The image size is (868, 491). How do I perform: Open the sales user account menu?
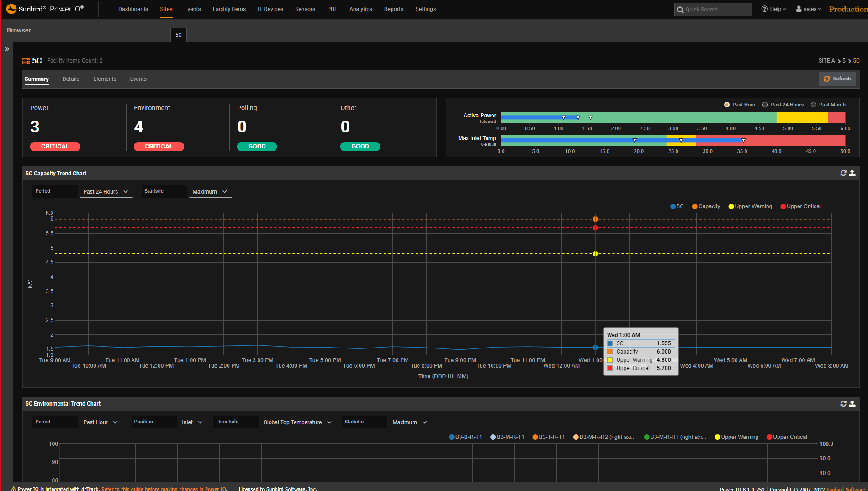point(808,9)
